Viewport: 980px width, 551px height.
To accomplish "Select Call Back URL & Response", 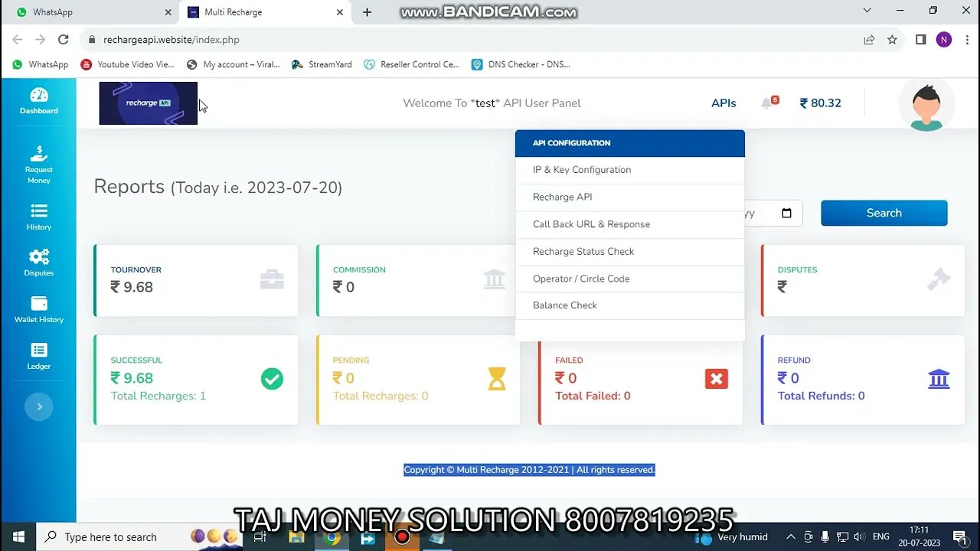I will coord(629,224).
